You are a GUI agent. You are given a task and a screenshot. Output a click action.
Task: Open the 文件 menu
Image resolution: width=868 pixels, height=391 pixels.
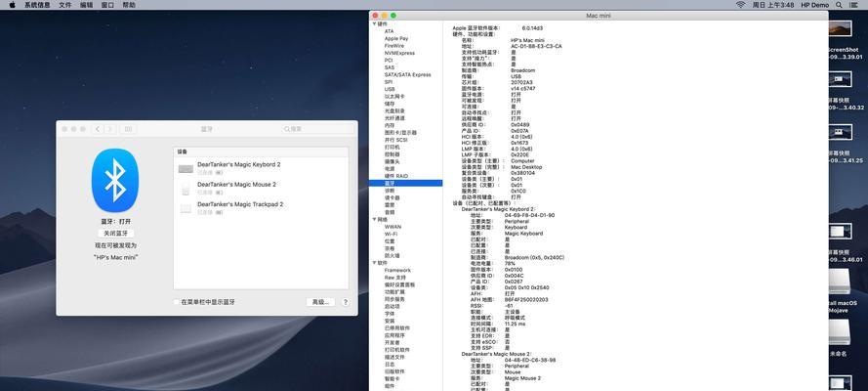[x=64, y=5]
